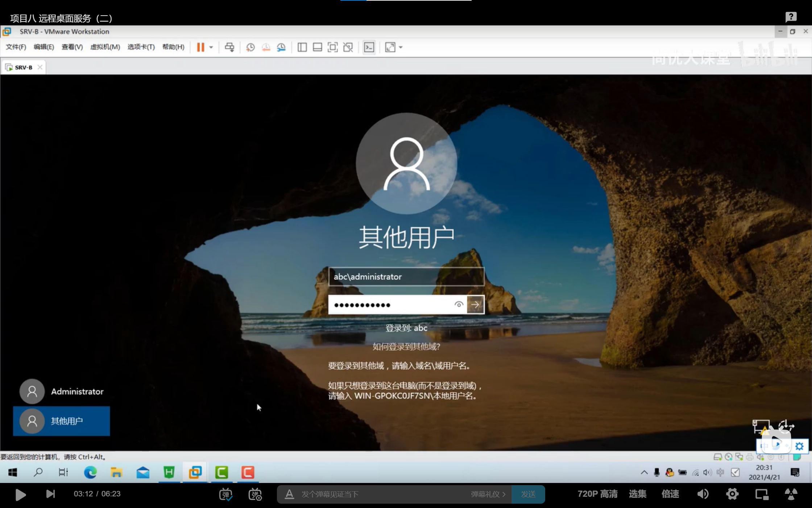Click the VMware snapshot manager icon
The image size is (812, 508).
click(x=281, y=47)
